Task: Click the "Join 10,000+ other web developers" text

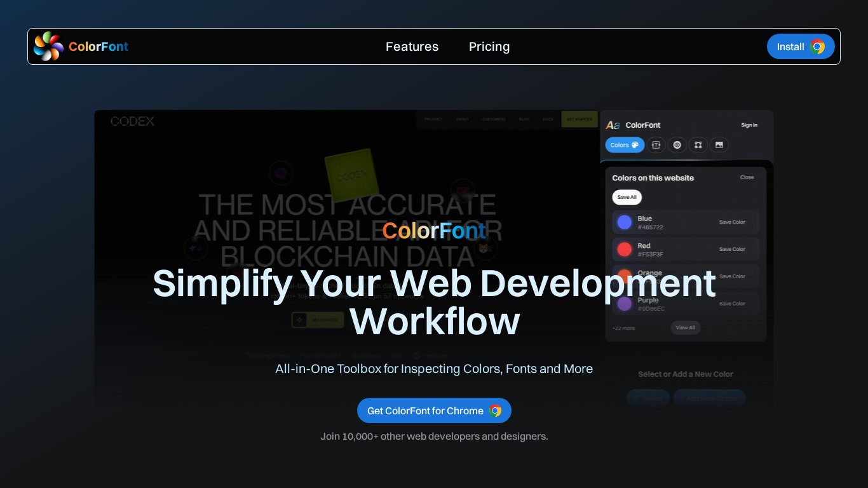Action: click(434, 437)
